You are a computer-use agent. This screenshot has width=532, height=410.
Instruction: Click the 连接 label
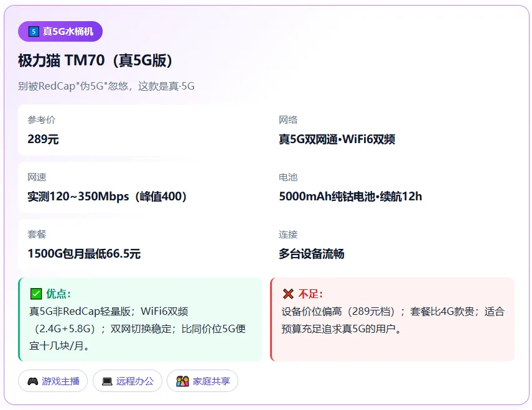coord(288,235)
